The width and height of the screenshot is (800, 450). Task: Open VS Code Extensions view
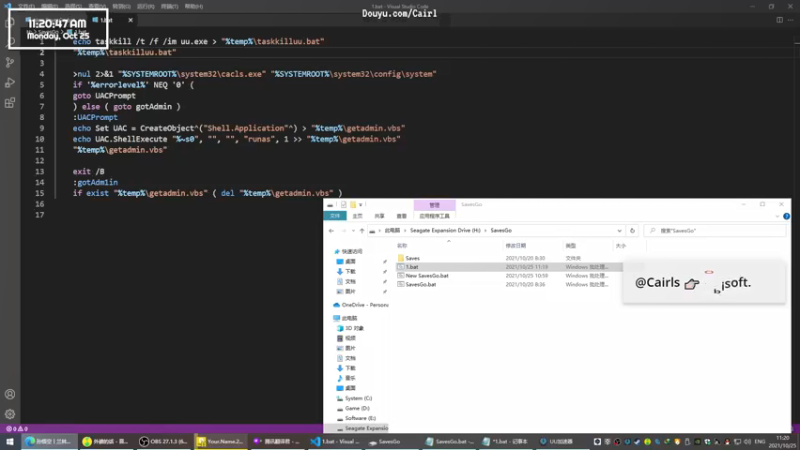tap(10, 103)
